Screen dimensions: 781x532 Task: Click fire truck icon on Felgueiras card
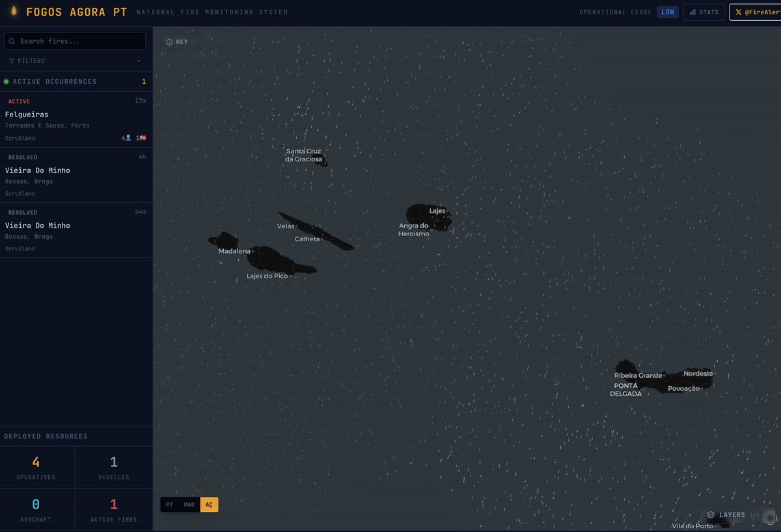[x=143, y=138]
